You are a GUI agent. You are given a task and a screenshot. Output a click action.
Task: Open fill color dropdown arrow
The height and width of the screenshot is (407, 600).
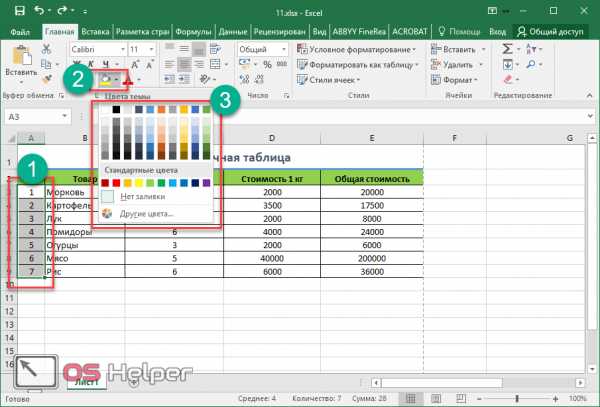tap(116, 80)
